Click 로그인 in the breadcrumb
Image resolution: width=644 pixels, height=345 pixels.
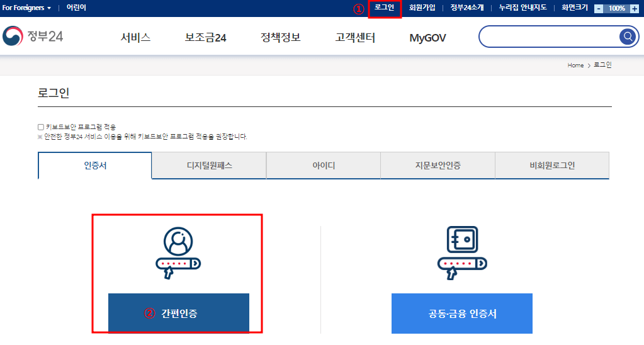[602, 65]
